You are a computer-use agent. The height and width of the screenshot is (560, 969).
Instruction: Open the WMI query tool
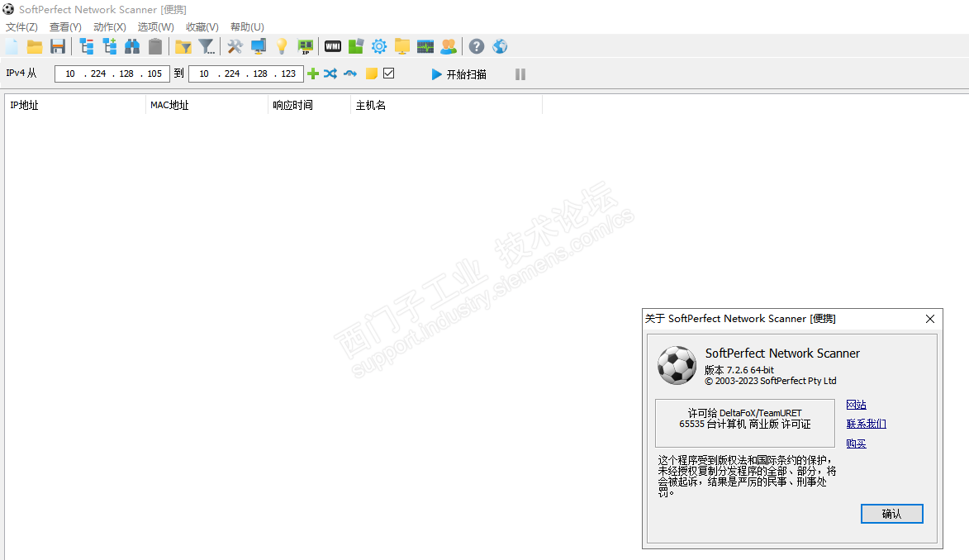tap(332, 46)
